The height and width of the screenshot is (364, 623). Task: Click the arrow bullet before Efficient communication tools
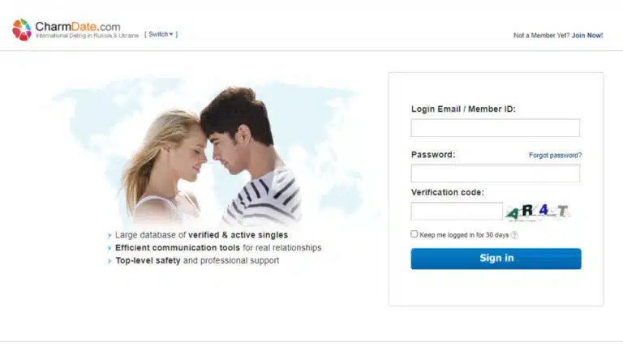pyautogui.click(x=110, y=248)
